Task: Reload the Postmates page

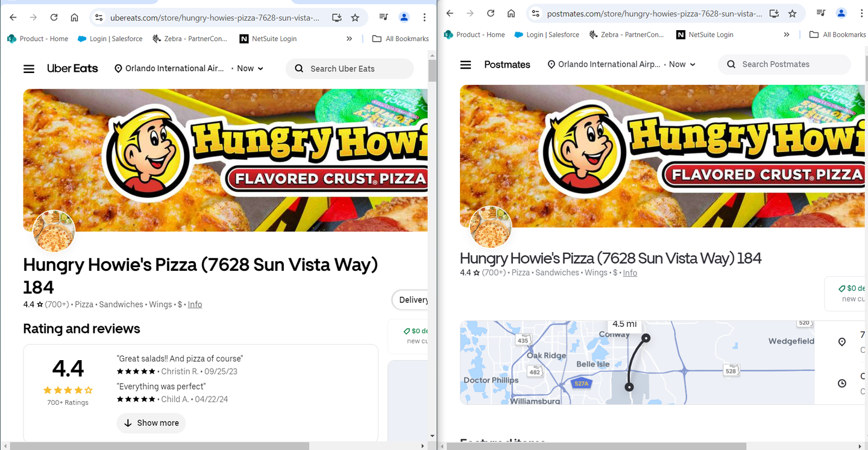Action: pos(491,13)
